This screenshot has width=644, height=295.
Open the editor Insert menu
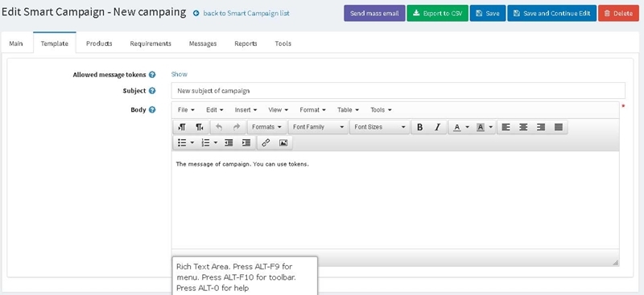coord(246,110)
